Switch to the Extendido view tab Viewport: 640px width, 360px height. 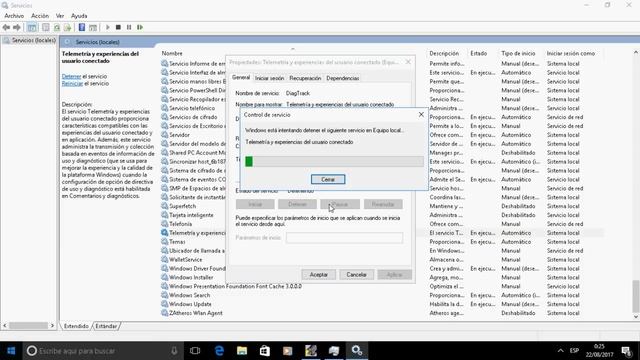coord(76,326)
